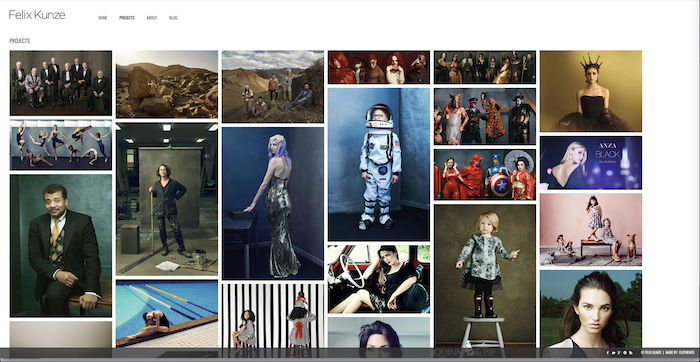Open the swimming pool dancer thumbnail

coord(167,314)
